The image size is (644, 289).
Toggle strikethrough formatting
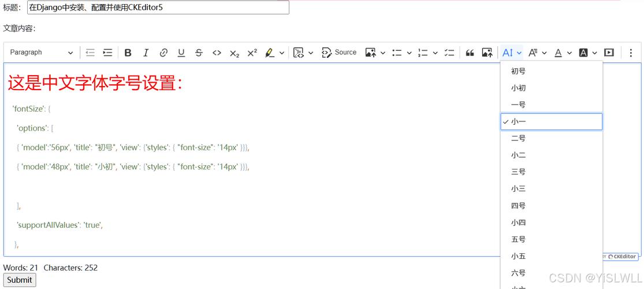click(199, 53)
